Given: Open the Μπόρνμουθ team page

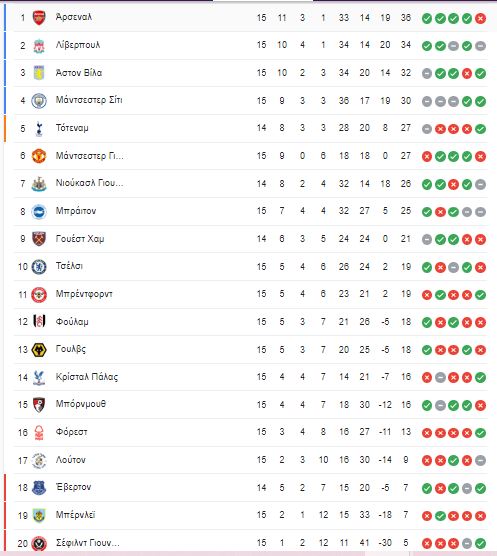Looking at the screenshot, I should pos(81,404).
